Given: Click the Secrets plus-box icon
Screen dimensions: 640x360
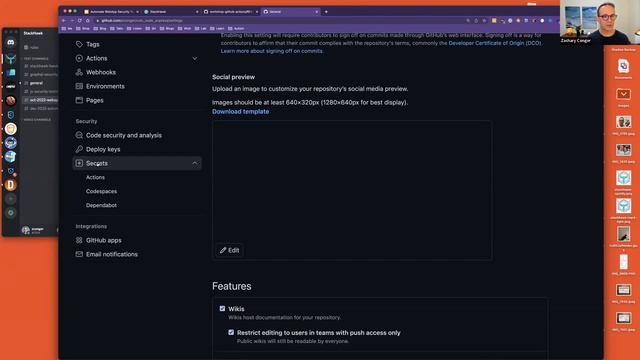Looking at the screenshot, I should click(x=79, y=163).
